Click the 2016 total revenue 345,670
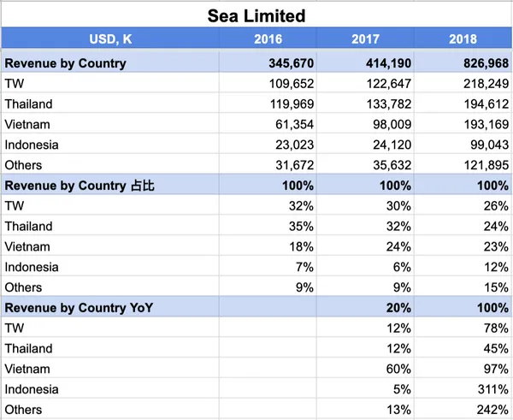513x420 pixels. (x=292, y=63)
